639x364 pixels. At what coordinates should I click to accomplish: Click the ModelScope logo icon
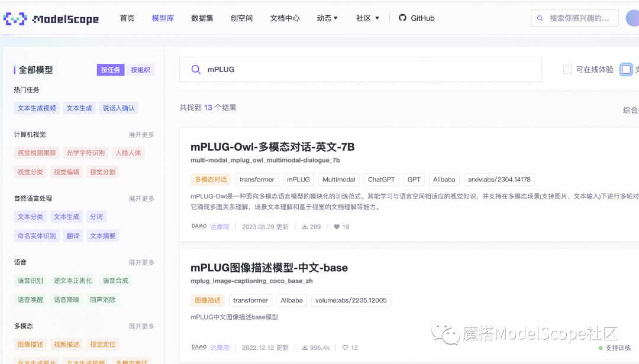coord(14,18)
